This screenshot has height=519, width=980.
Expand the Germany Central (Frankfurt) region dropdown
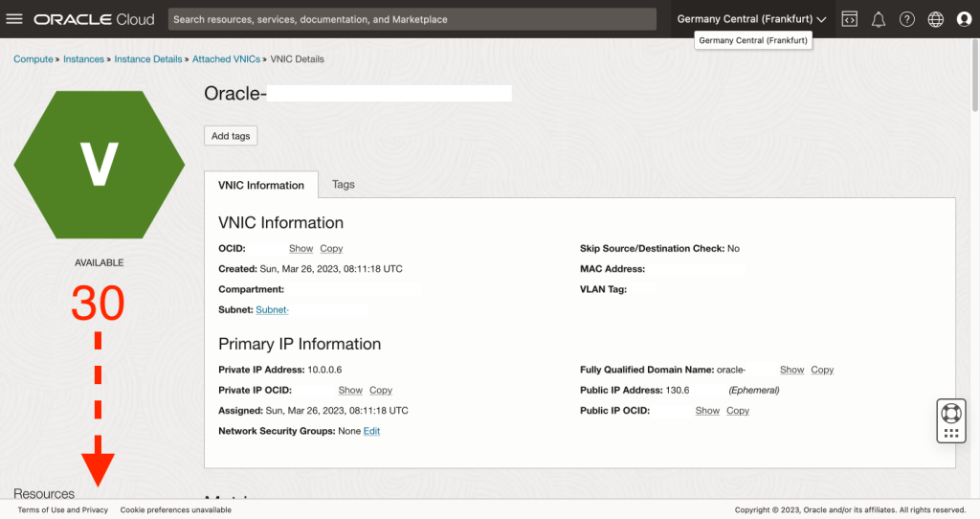pyautogui.click(x=751, y=19)
